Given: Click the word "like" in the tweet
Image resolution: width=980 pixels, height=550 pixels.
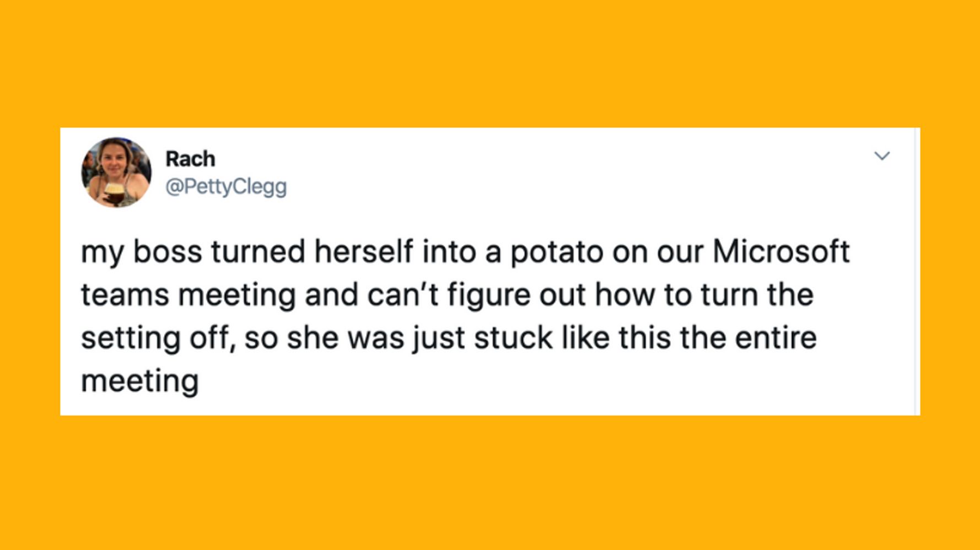Looking at the screenshot, I should point(585,338).
